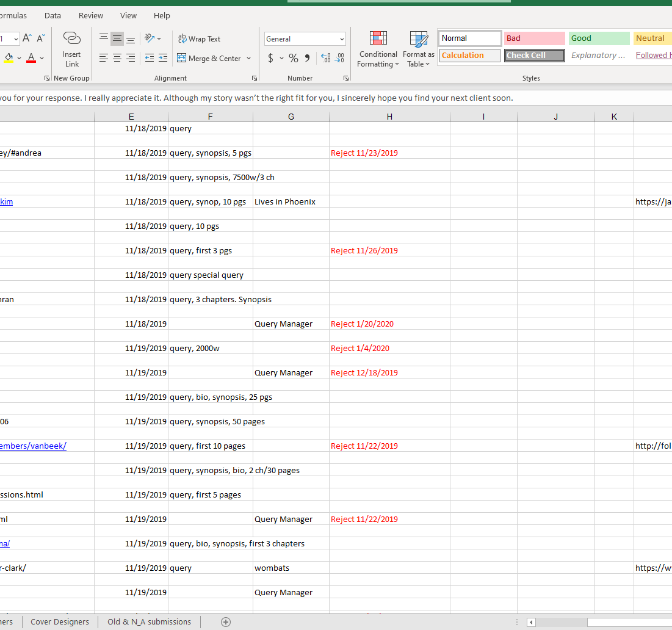Screen dimensions: 672x630
Task: Open the embers/vanbeek/ hyperlink
Action: (x=33, y=446)
